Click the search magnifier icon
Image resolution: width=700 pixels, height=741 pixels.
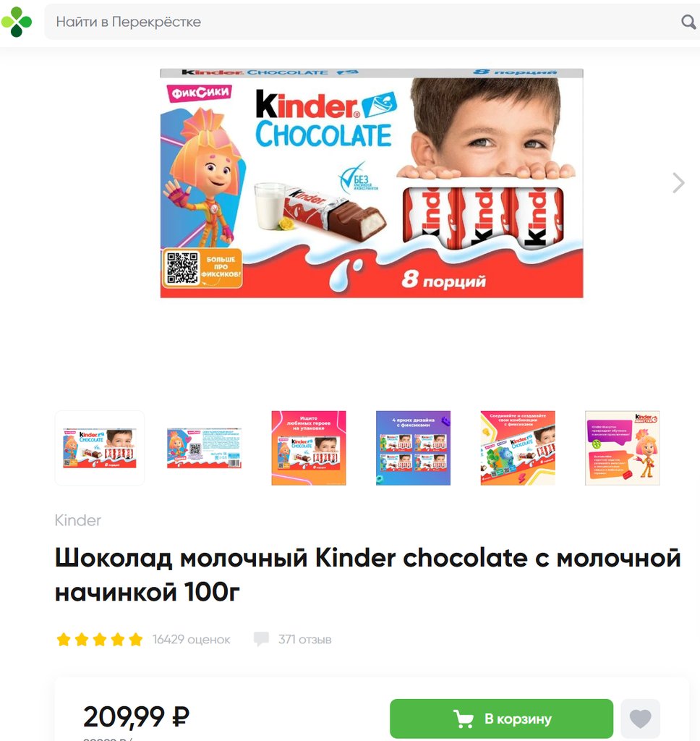coord(688,22)
